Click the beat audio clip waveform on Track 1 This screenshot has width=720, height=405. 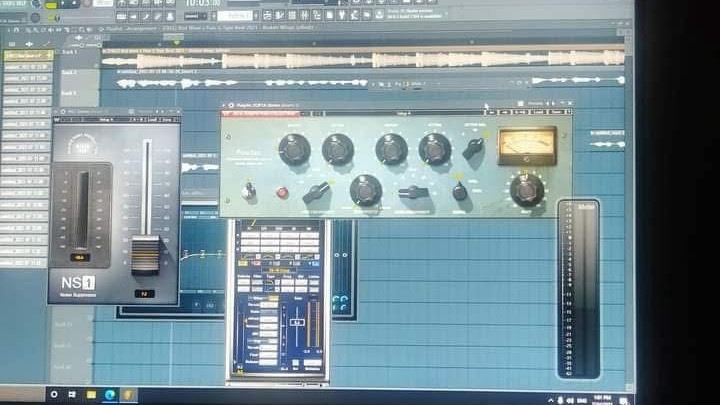coord(363,60)
